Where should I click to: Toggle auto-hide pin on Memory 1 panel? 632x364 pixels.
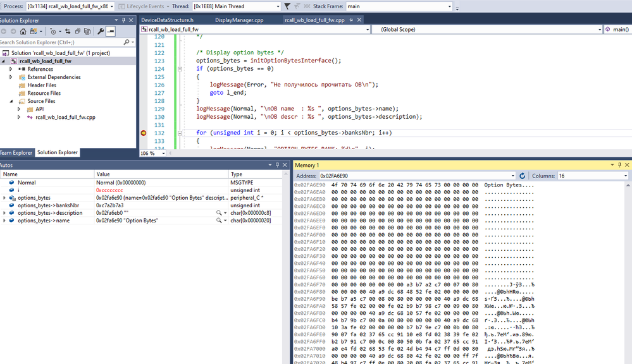click(x=619, y=165)
